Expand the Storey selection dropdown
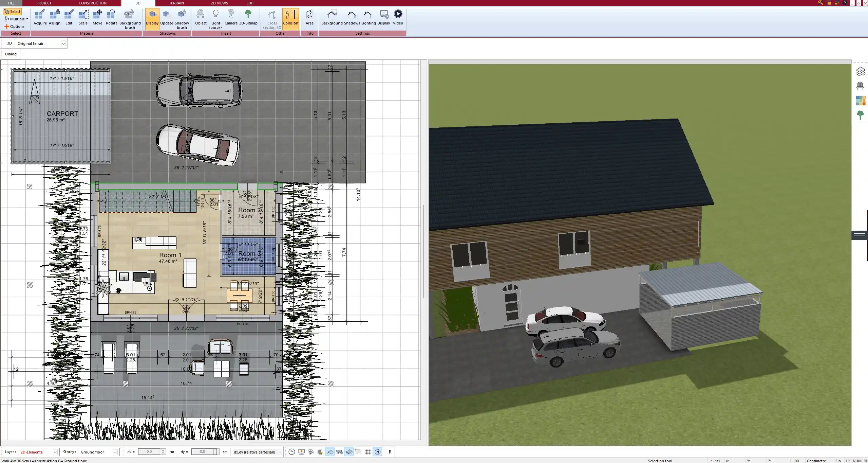Image resolution: width=868 pixels, height=463 pixels. pos(115,452)
